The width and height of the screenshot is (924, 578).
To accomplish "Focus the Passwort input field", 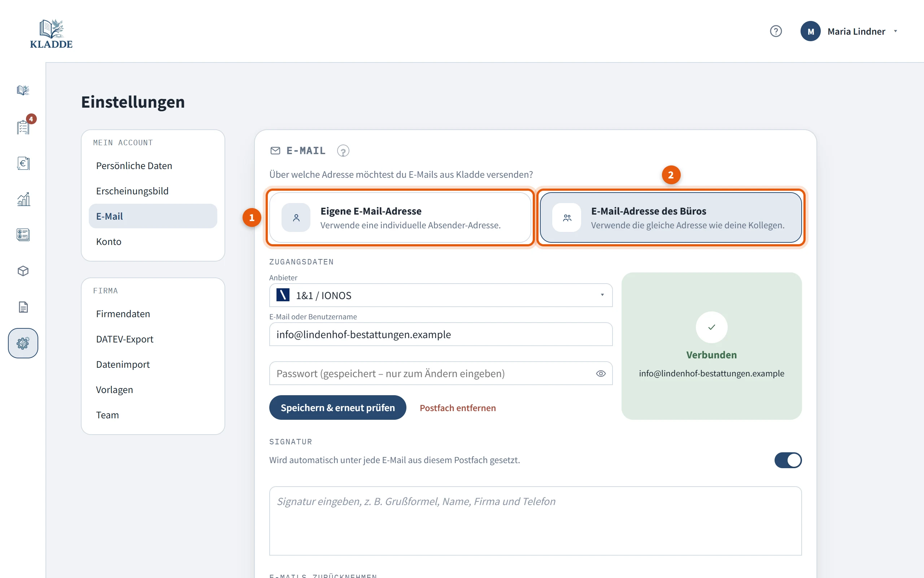I will coord(441,374).
